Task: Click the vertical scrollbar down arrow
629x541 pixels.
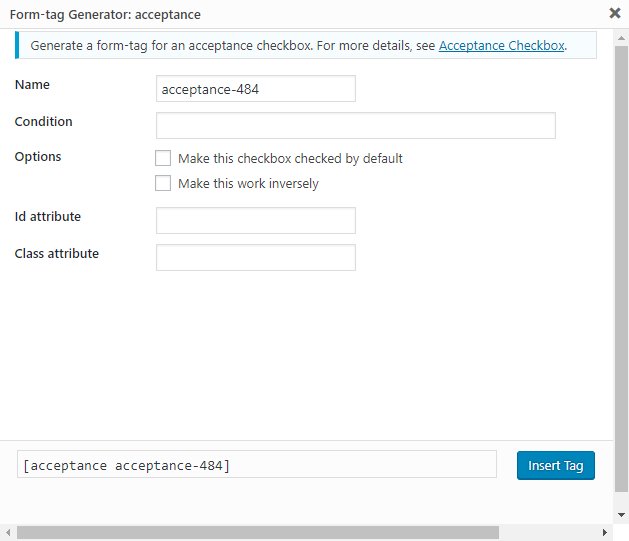Action: pos(621,517)
